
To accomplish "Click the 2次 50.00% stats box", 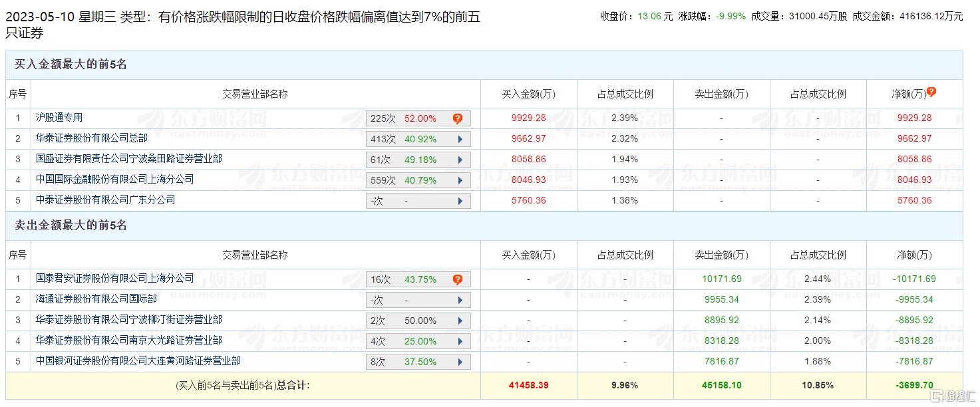I will pyautogui.click(x=418, y=321).
